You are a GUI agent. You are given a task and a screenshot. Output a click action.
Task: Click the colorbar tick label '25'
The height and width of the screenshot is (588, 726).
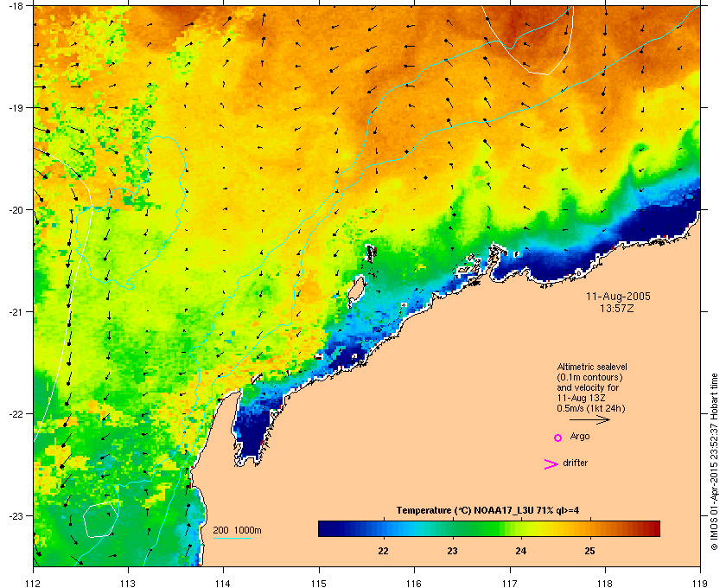point(589,551)
